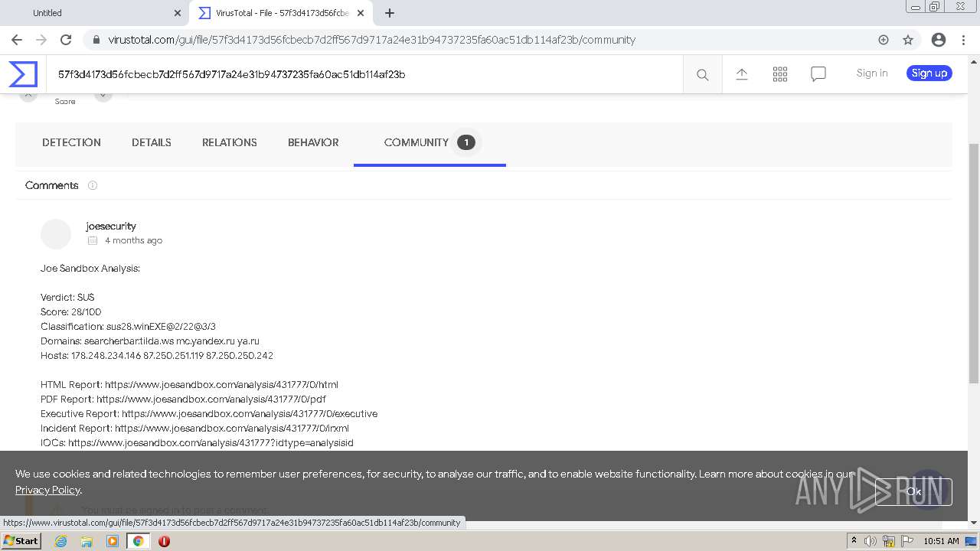The height and width of the screenshot is (551, 980).
Task: Switch to DETAILS tab
Action: click(152, 142)
